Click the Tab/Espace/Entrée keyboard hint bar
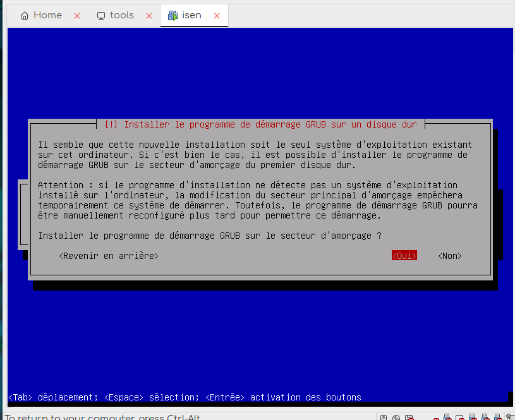The image size is (515, 420). click(x=185, y=397)
